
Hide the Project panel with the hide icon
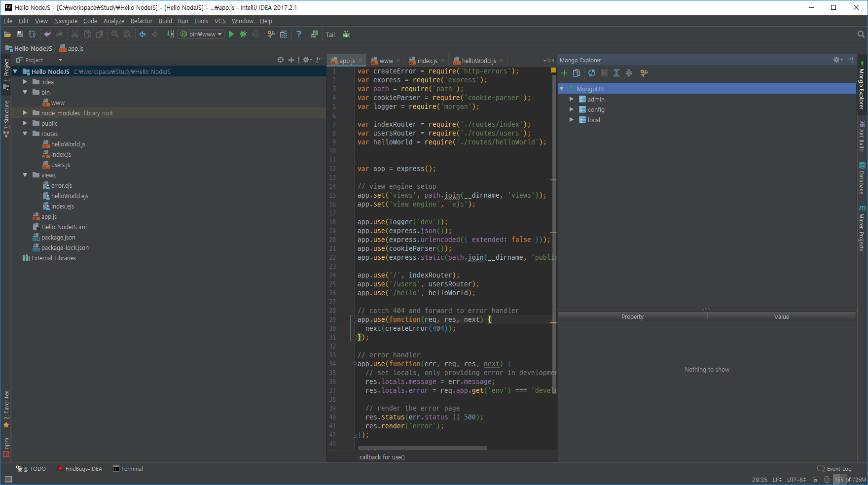(x=320, y=60)
